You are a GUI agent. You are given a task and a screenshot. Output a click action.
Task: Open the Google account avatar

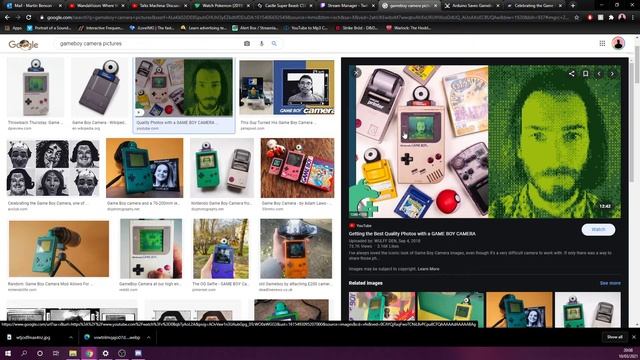(x=618, y=43)
